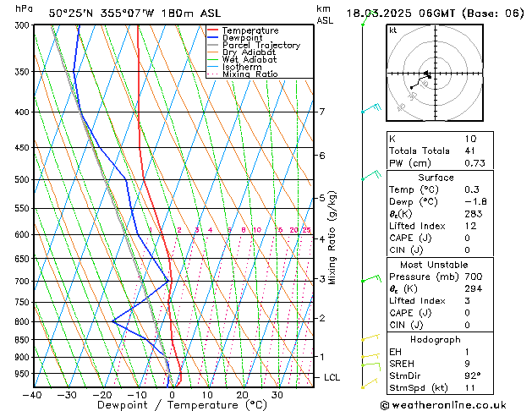This screenshot has height=411, width=532.
Task: Click the 950 pressure level label
Action: point(24,373)
